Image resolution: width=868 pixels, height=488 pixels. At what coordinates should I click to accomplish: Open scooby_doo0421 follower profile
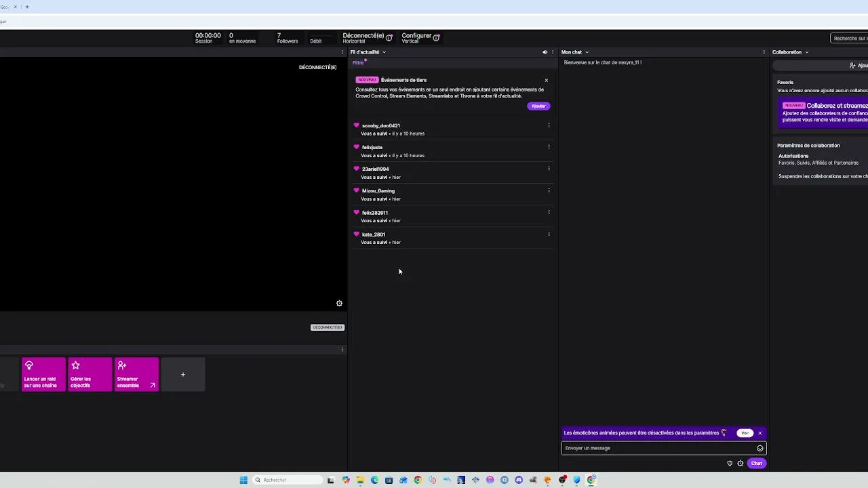(x=381, y=126)
